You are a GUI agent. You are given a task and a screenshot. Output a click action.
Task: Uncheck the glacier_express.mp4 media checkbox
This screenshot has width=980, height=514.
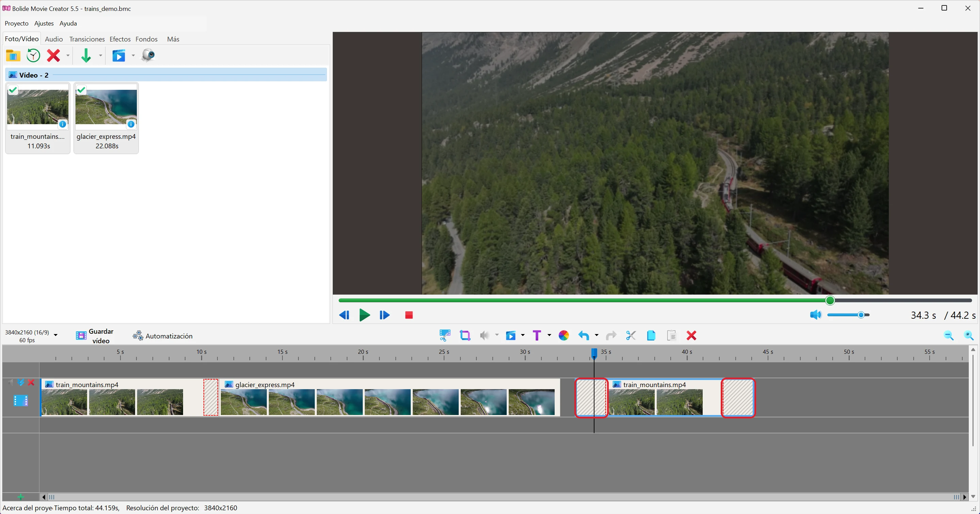point(81,90)
